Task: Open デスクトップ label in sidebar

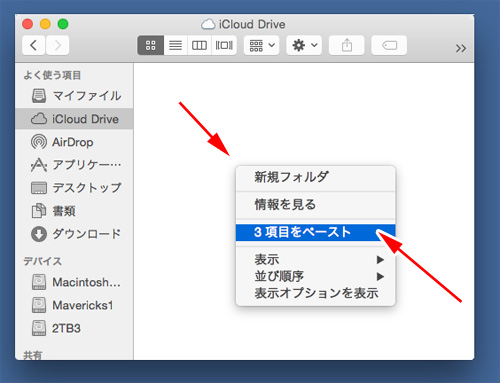Action: [87, 188]
